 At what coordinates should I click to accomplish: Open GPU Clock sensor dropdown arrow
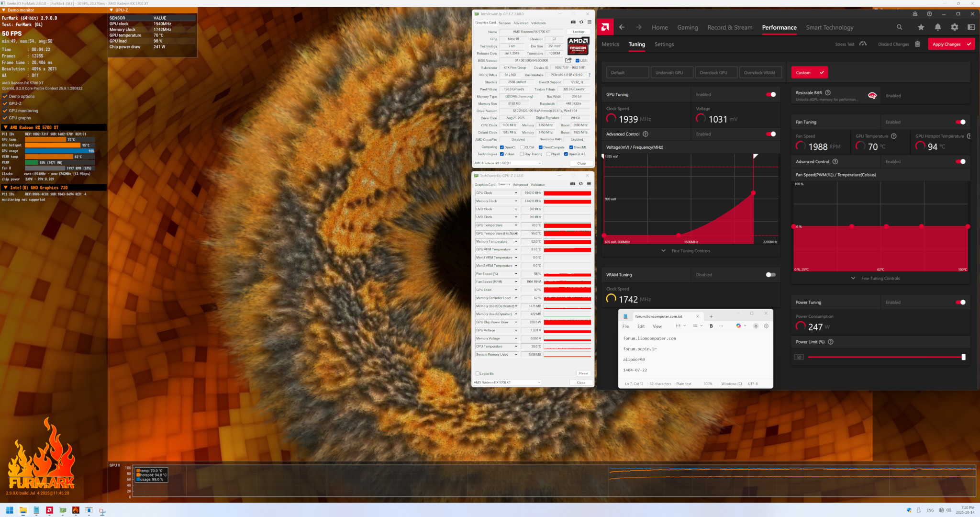tap(516, 193)
